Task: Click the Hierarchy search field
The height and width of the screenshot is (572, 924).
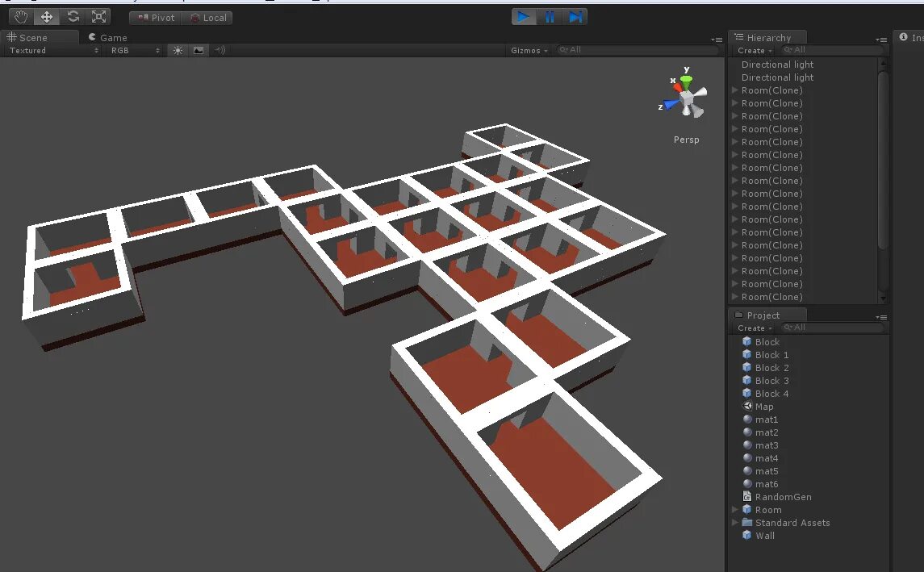Action: tap(831, 50)
